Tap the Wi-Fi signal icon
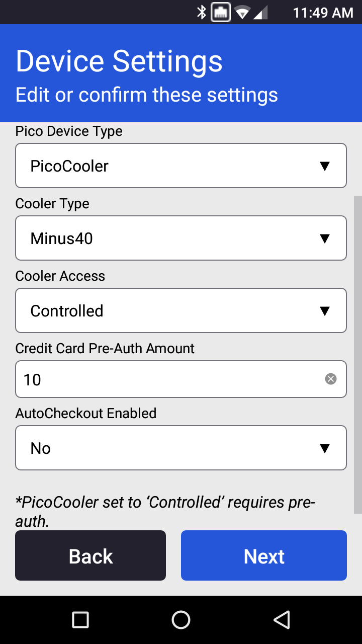 click(243, 13)
